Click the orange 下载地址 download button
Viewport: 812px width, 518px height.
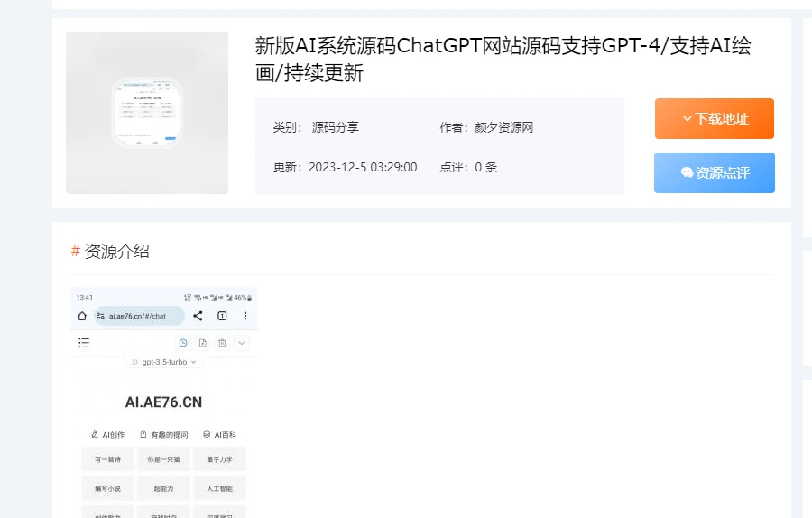[714, 119]
